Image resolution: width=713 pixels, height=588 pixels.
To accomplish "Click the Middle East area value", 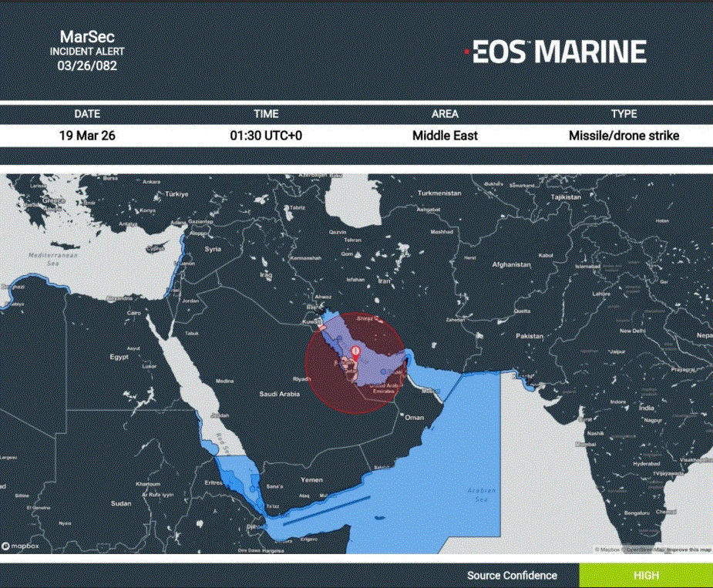I will coord(445,136).
